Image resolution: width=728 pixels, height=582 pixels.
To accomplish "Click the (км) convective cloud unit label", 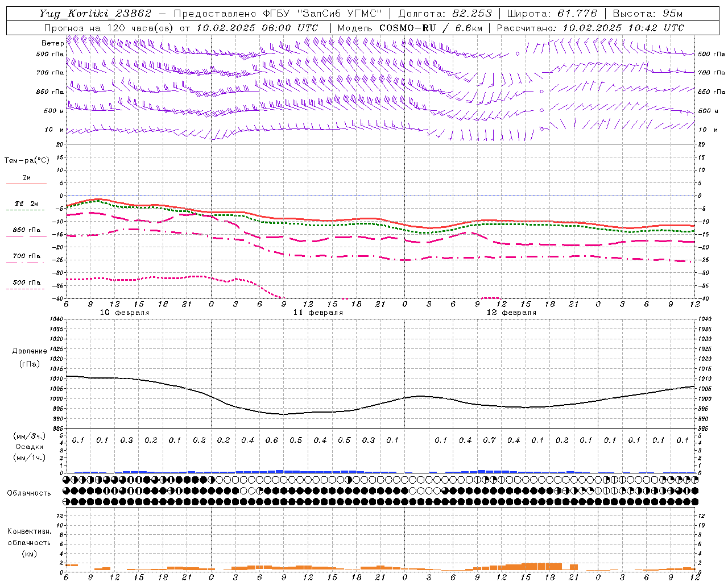I will pyautogui.click(x=30, y=553).
